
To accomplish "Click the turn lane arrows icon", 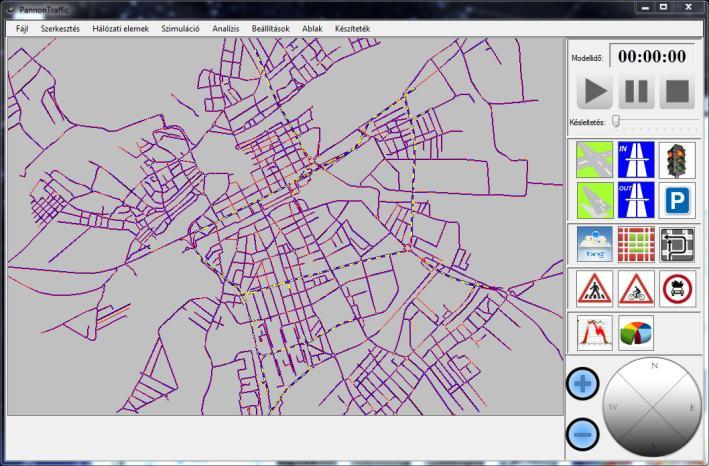I will pyautogui.click(x=677, y=245).
